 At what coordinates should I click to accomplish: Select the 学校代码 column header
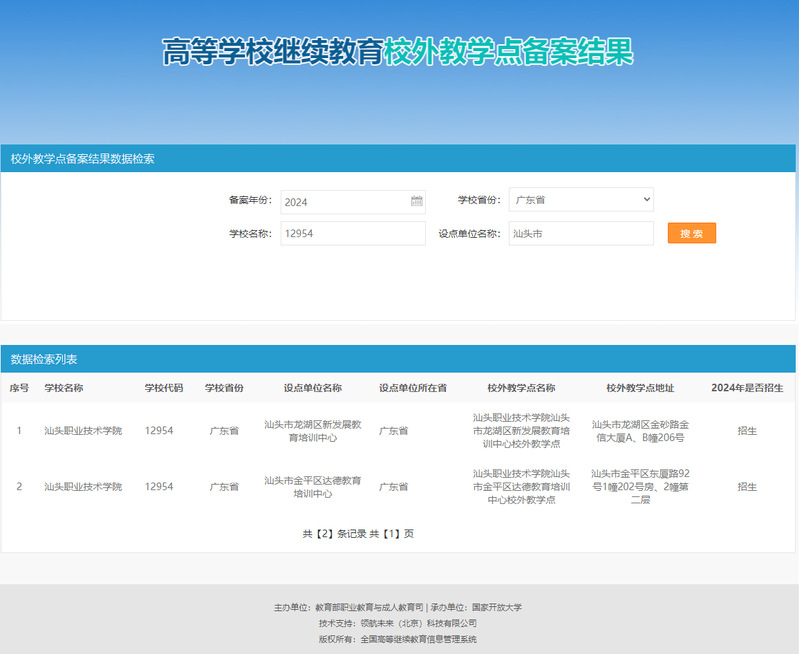tap(164, 388)
